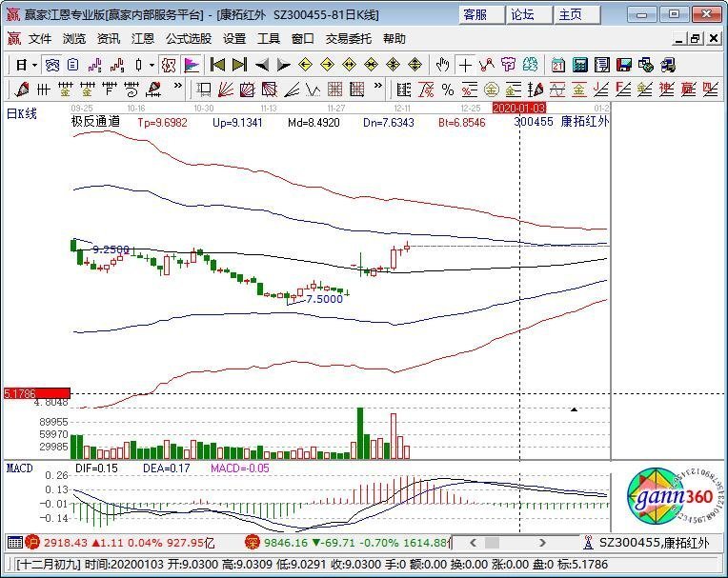Click the 日K线 chart label
The image size is (728, 578).
click(21, 113)
